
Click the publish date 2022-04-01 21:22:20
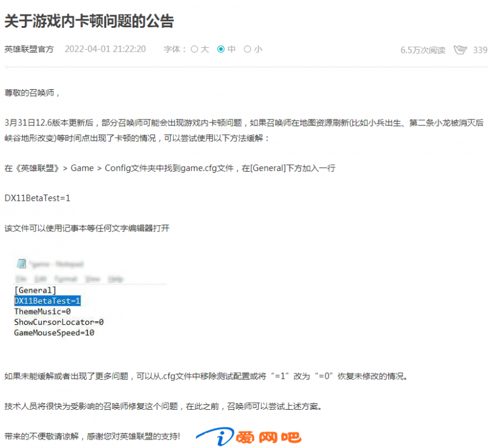tap(105, 49)
